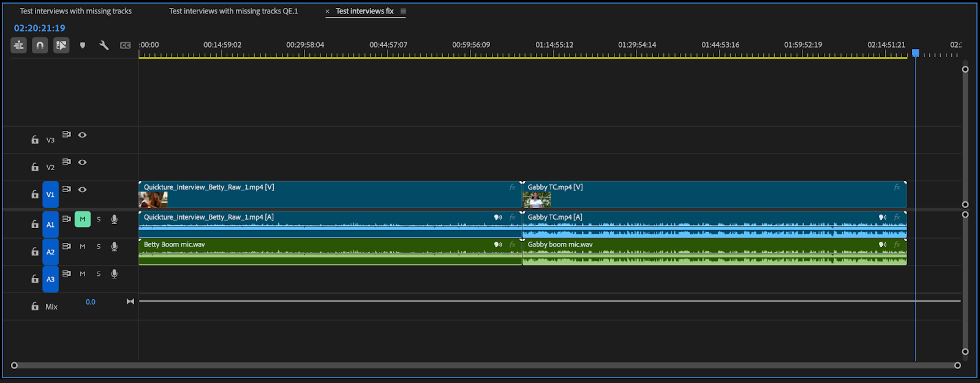Click the Mix volume value 0.0

[x=91, y=302]
